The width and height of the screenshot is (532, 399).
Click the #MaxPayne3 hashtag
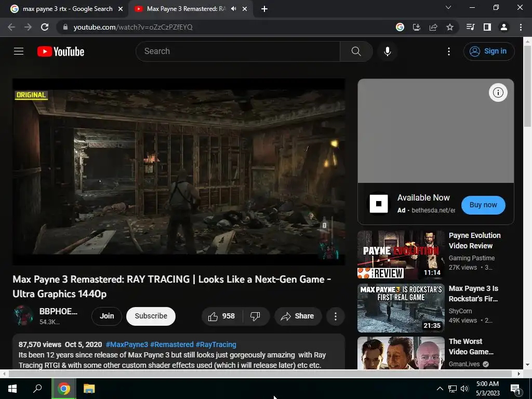click(127, 344)
